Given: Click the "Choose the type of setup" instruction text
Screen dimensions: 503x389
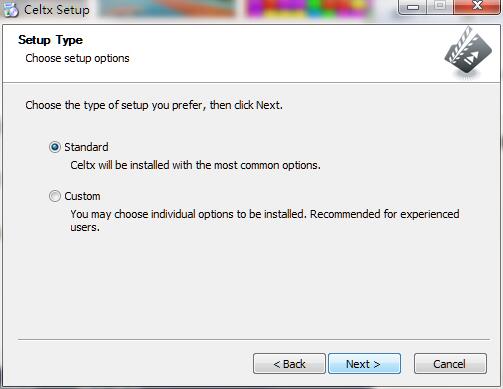Looking at the screenshot, I should point(154,105).
